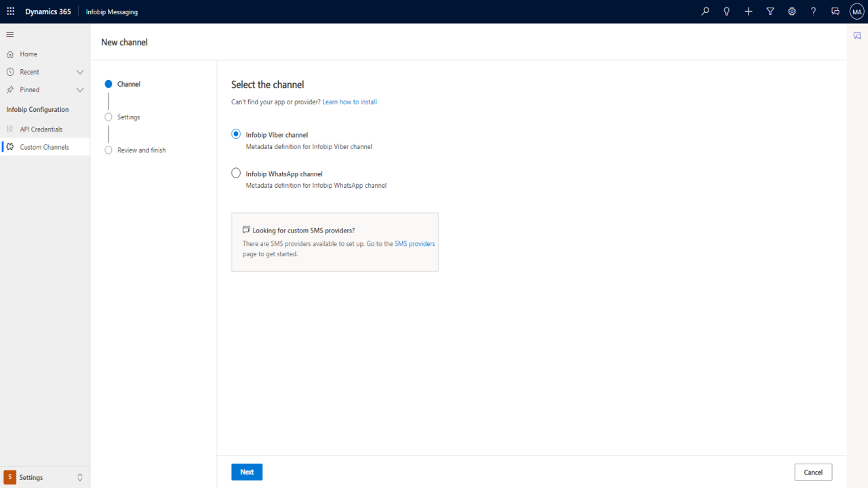Go to Home in sidebar
This screenshot has height=488, width=868.
pyautogui.click(x=45, y=54)
